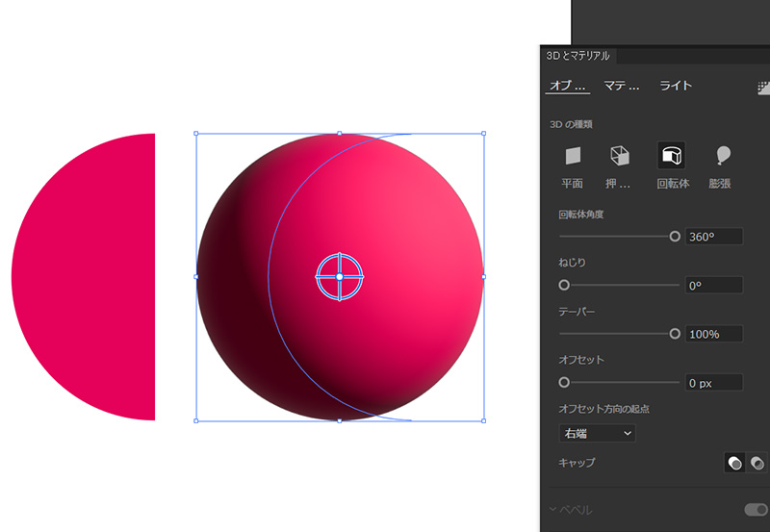
Task: Click the bottom-left bounding box handle
Action: (196, 420)
